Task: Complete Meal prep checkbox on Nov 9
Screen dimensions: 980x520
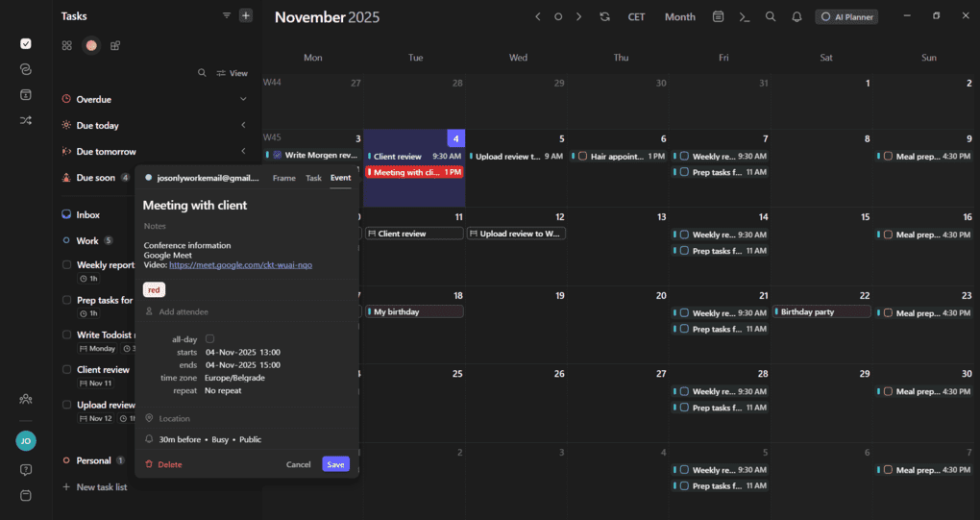Action: coord(888,157)
